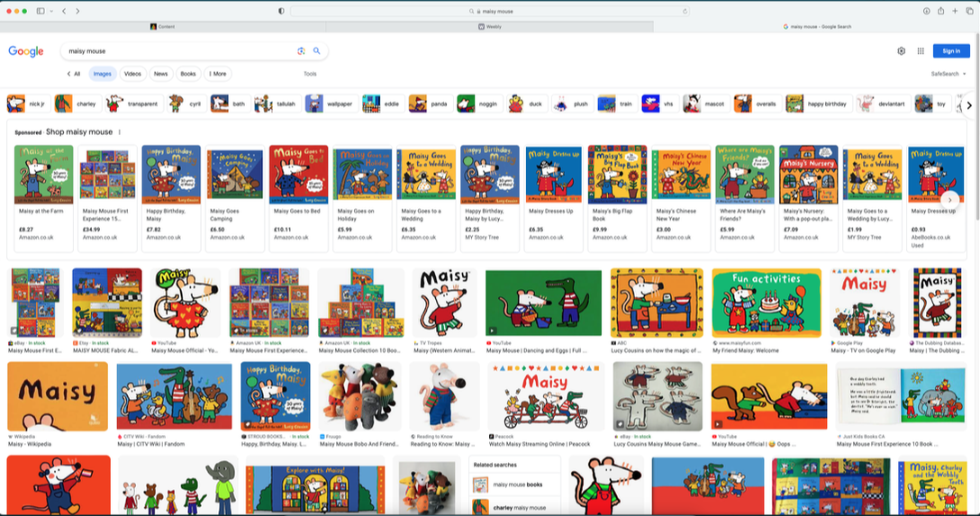Filter images by transparent chip
Viewport: 980px width, 516px height.
(x=134, y=104)
